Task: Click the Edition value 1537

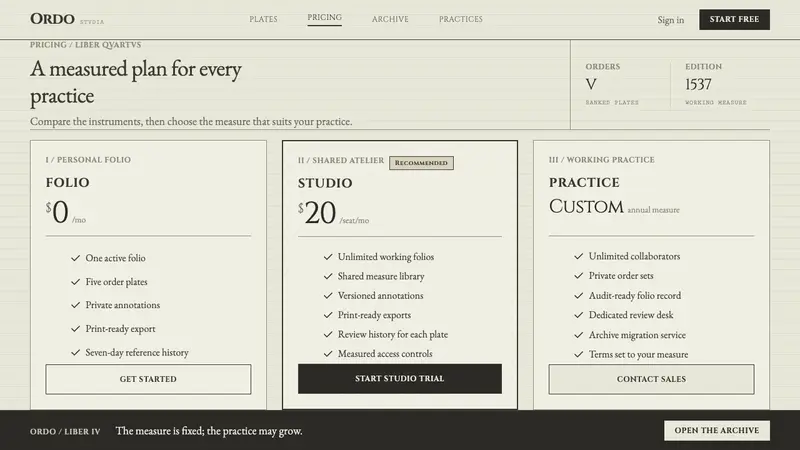Action: point(698,84)
